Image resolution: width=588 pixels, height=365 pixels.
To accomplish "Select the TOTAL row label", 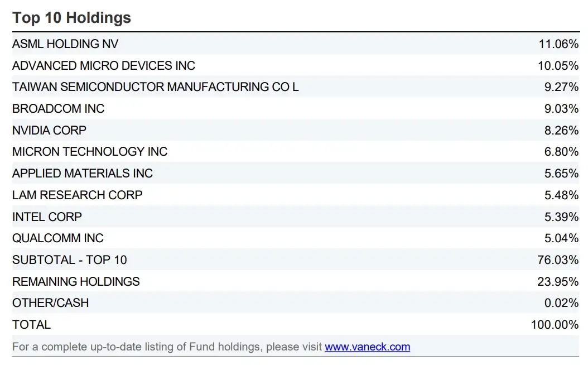I will coord(31,324).
